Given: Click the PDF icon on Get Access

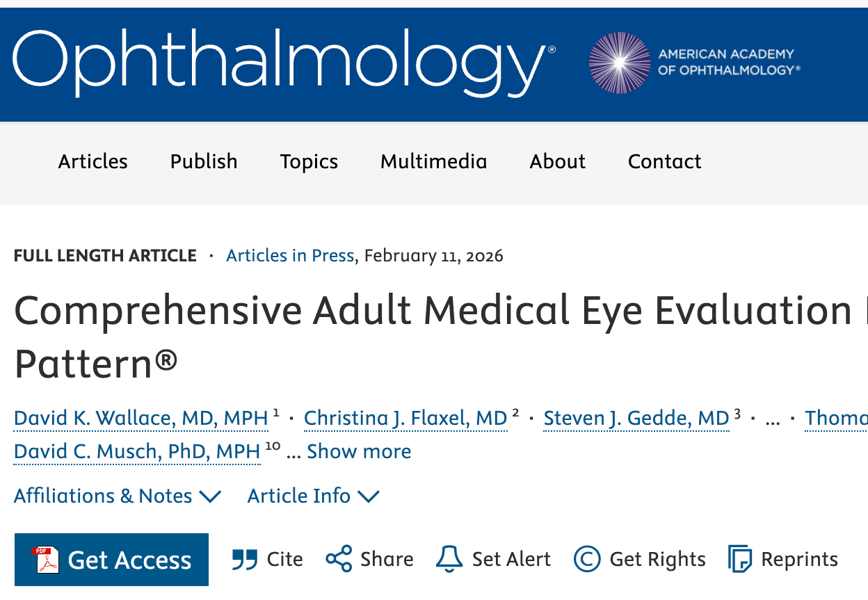Looking at the screenshot, I should point(45,560).
